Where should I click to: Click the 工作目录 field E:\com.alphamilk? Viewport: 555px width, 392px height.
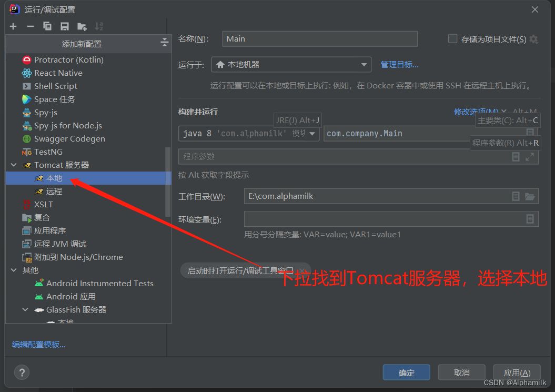click(x=391, y=196)
